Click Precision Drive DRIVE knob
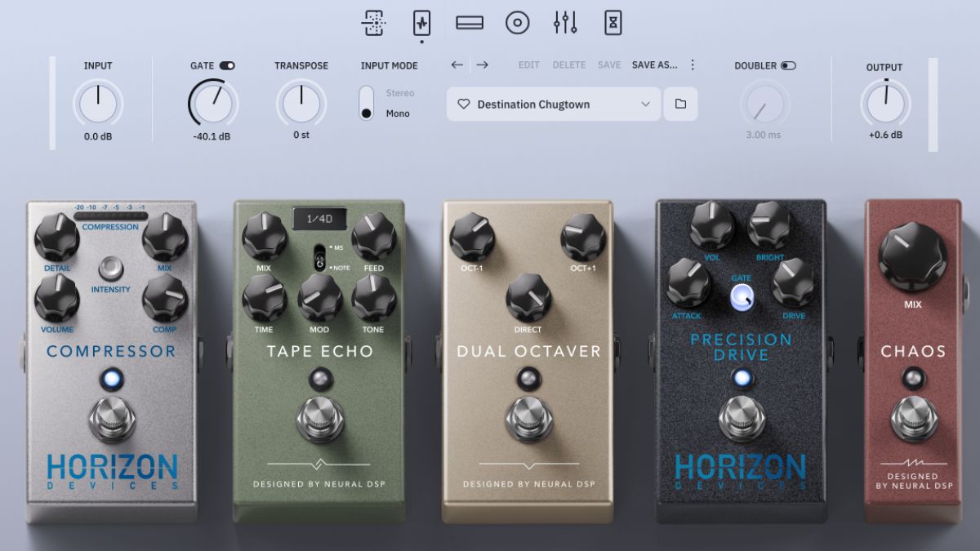Image resolution: width=980 pixels, height=551 pixels. click(794, 282)
